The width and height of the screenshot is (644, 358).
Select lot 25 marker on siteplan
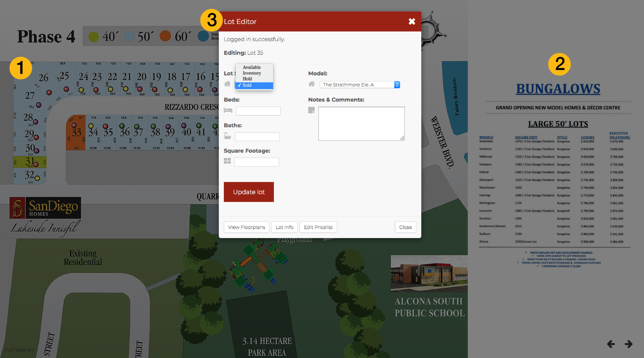click(x=66, y=89)
